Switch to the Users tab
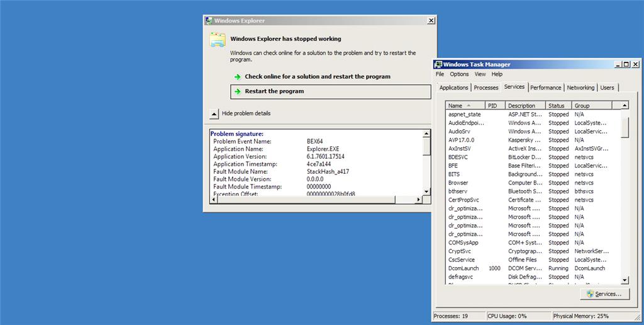Image resolution: width=644 pixels, height=325 pixels. [x=607, y=88]
